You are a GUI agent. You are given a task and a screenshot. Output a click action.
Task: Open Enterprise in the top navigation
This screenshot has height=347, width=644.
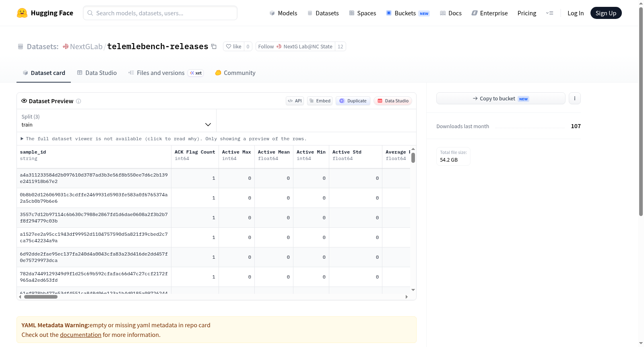tap(489, 13)
